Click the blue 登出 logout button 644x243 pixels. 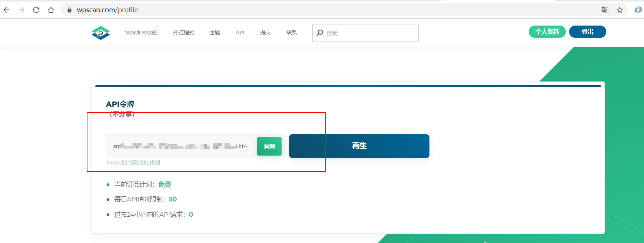[588, 31]
